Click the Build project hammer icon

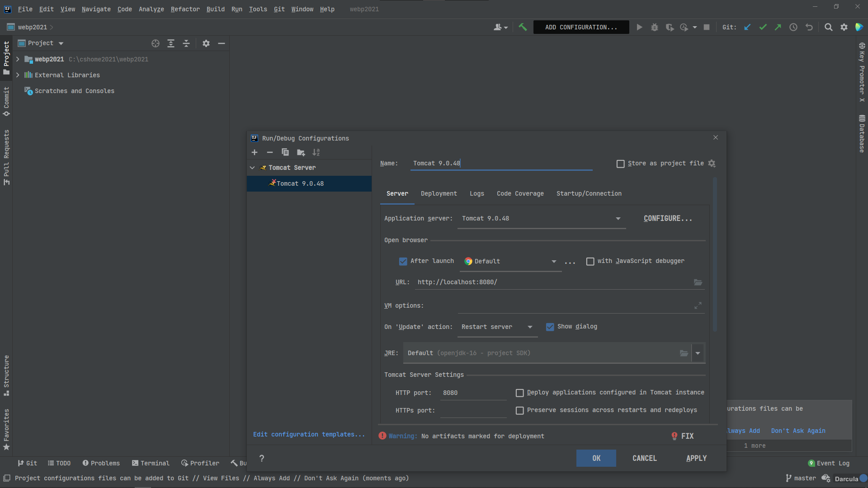523,27
